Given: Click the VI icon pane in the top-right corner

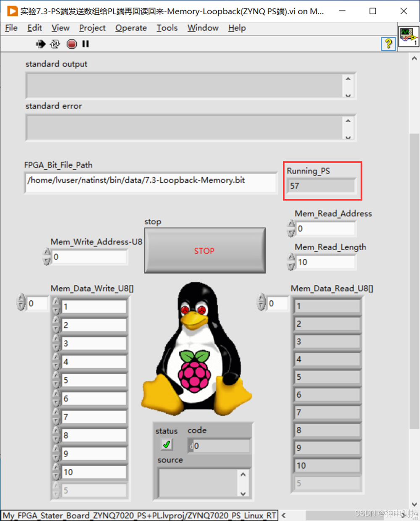Looking at the screenshot, I should (x=408, y=36).
